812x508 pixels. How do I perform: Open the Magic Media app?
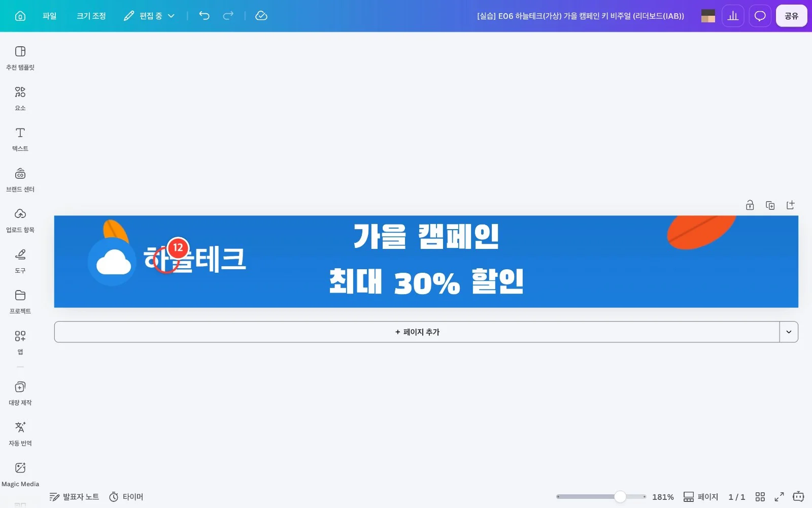tap(20, 474)
